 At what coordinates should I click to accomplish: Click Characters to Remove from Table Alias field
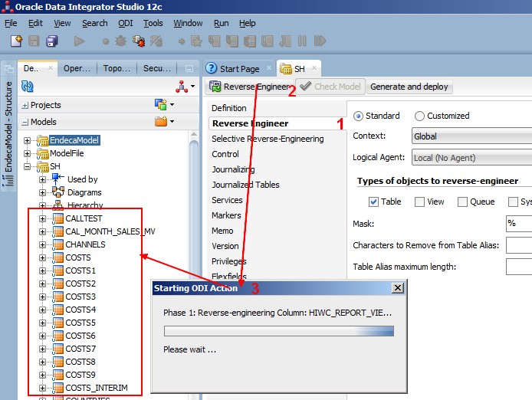[519, 245]
